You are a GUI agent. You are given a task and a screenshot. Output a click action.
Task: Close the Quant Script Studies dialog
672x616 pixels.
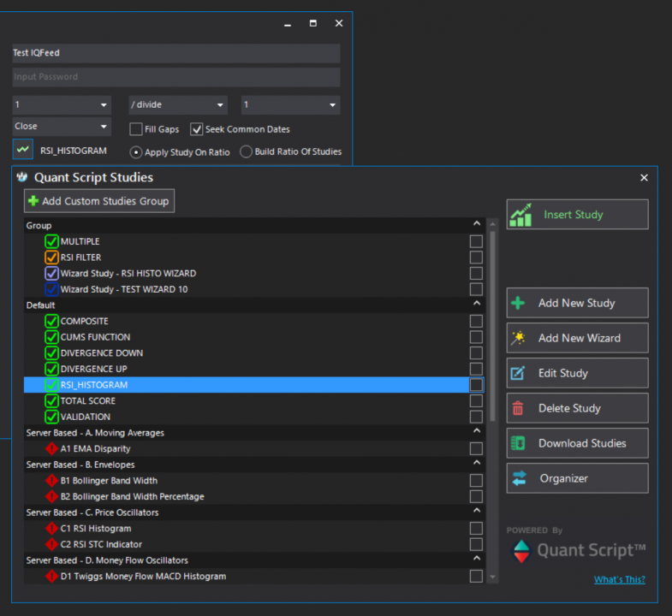click(644, 177)
